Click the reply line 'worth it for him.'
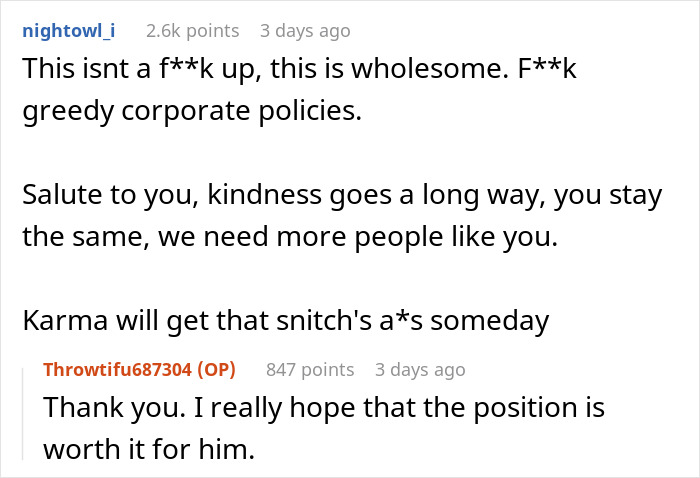The height and width of the screenshot is (478, 700). point(149,449)
